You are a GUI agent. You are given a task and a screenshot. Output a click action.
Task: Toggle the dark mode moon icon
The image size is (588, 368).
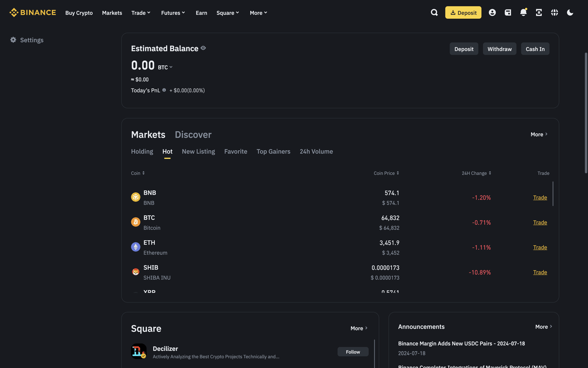pyautogui.click(x=570, y=13)
